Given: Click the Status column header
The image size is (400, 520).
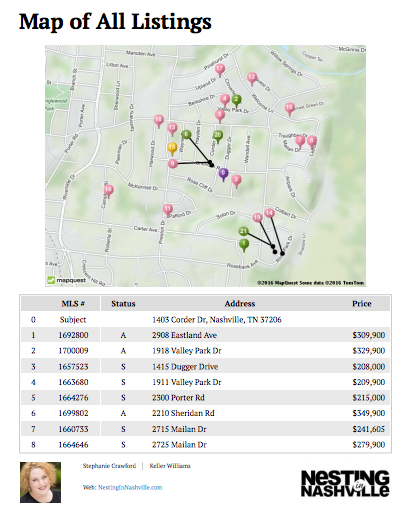Looking at the screenshot, I should [123, 304].
